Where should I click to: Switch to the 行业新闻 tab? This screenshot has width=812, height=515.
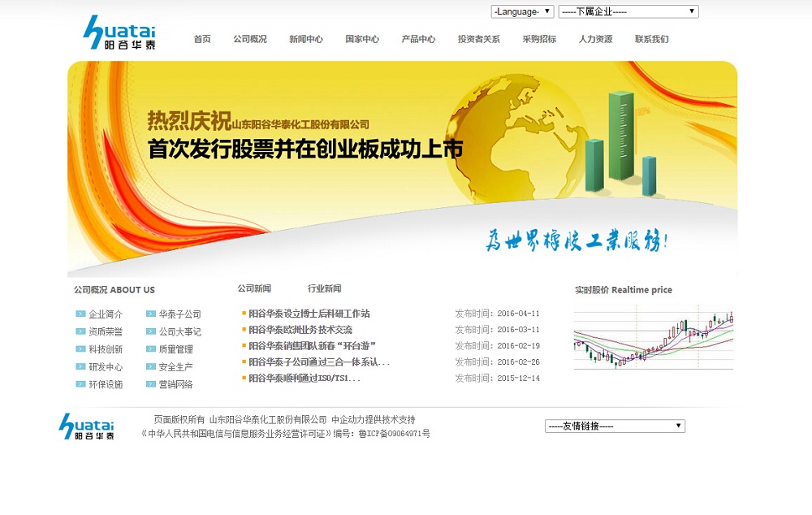325,288
